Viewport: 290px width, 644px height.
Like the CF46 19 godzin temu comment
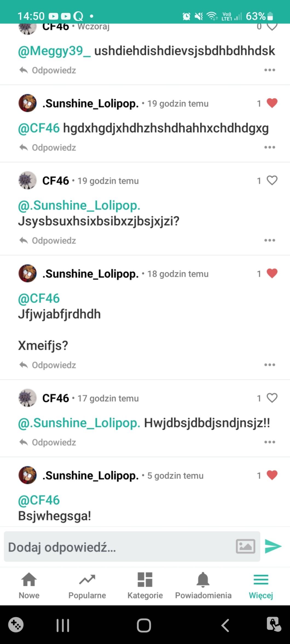[272, 180]
